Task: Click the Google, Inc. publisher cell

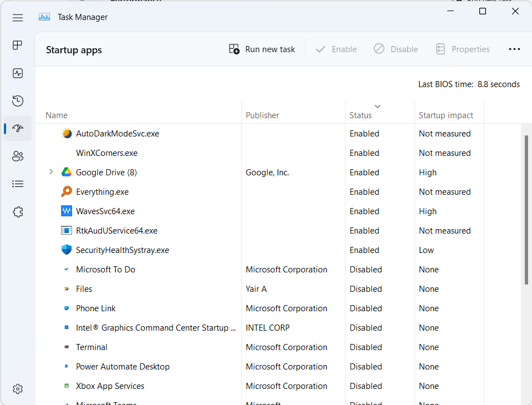Action: click(x=267, y=173)
